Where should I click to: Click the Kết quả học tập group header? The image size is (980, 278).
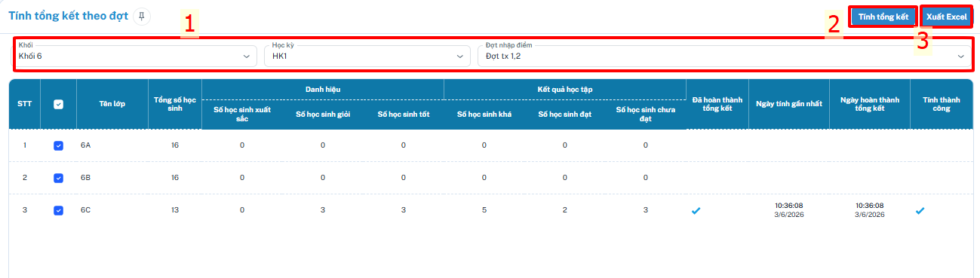564,89
